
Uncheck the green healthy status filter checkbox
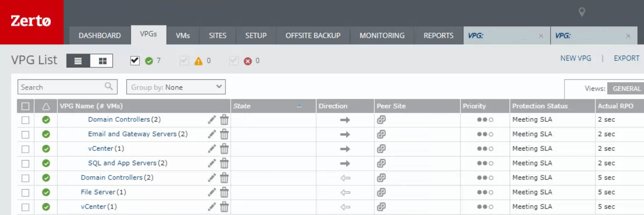point(135,60)
